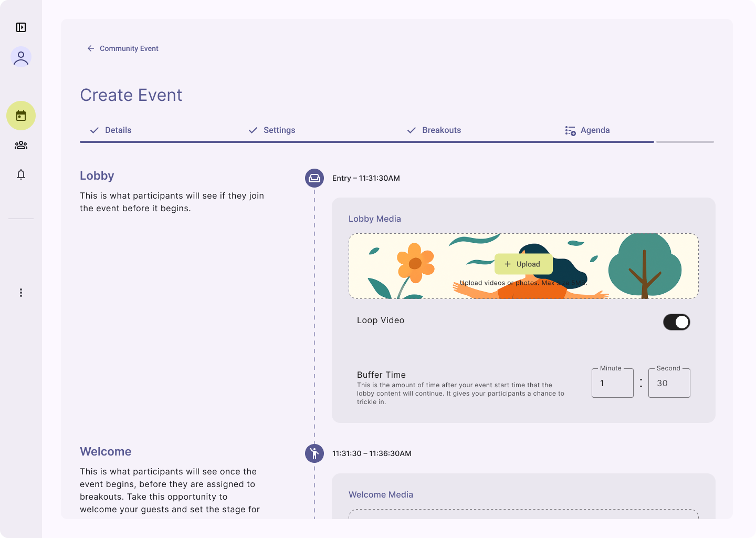Screen dimensions: 756x538
Task: Click the back arrow icon
Action: point(91,48)
